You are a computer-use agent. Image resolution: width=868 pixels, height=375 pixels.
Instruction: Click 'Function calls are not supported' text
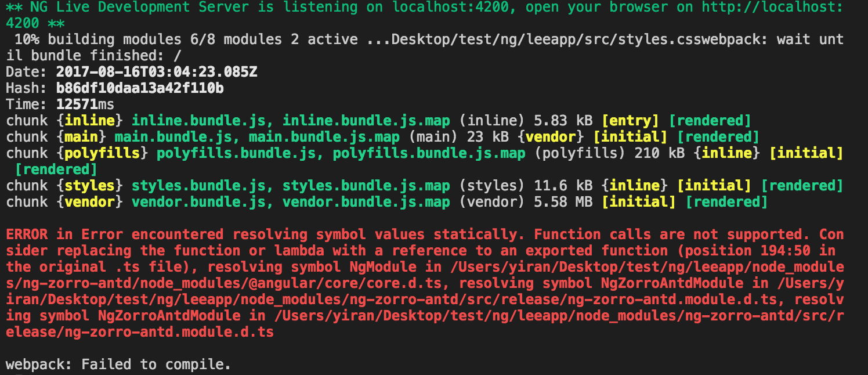pos(668,235)
